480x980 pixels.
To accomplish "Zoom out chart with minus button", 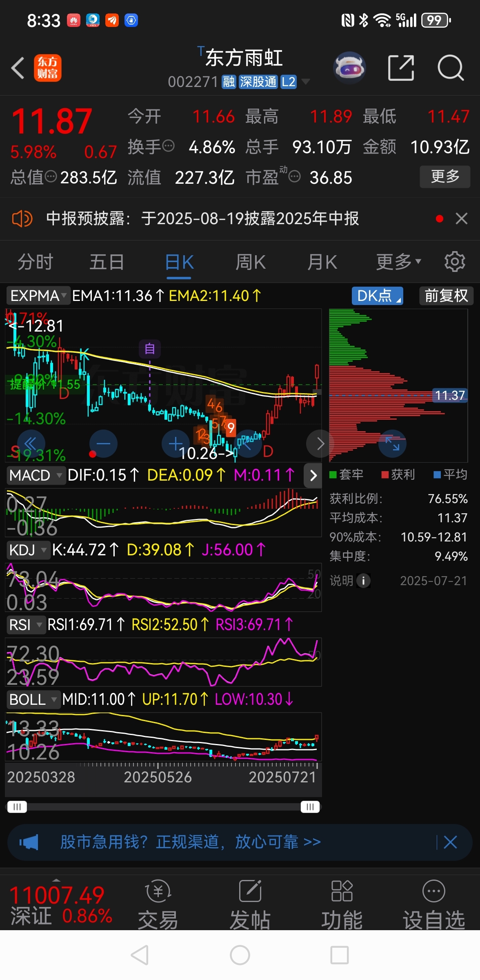I will point(103,443).
